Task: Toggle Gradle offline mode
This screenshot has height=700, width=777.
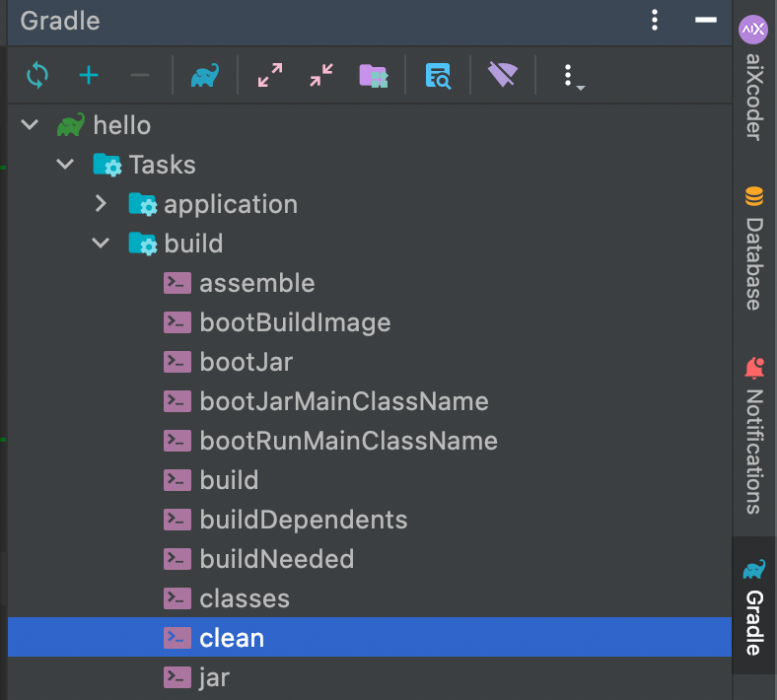Action: (503, 75)
